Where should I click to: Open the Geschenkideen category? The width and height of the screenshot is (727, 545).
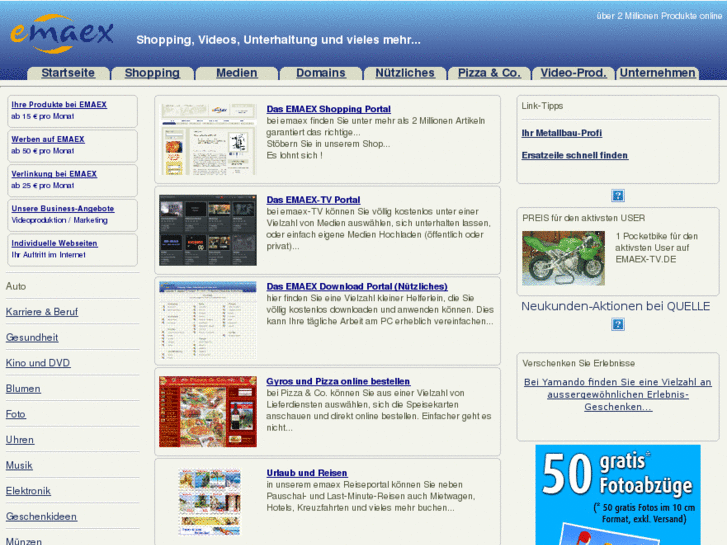point(41,517)
